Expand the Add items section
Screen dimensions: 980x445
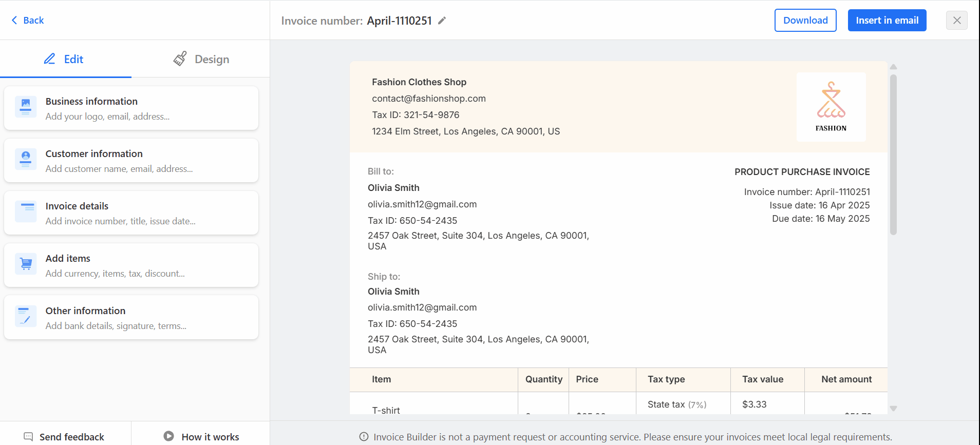131,265
